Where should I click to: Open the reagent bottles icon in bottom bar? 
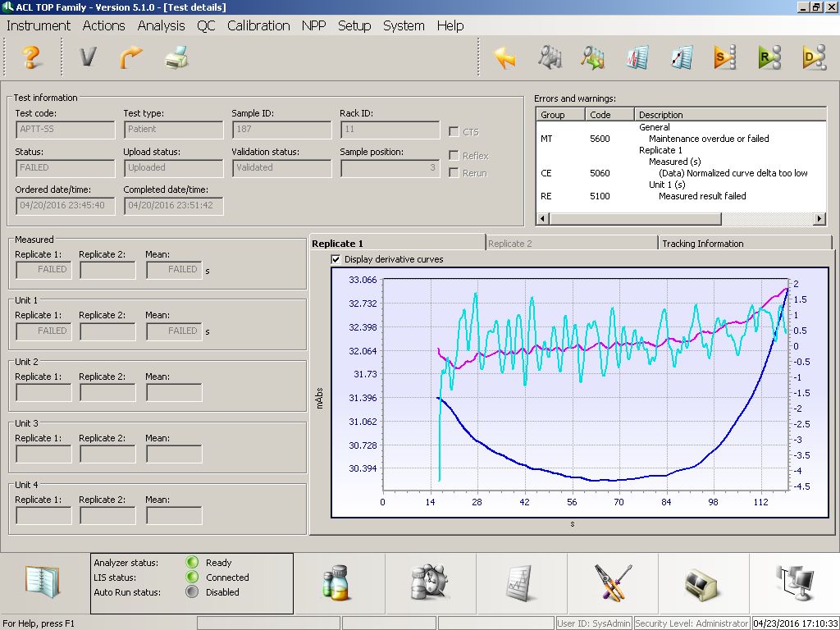(337, 582)
